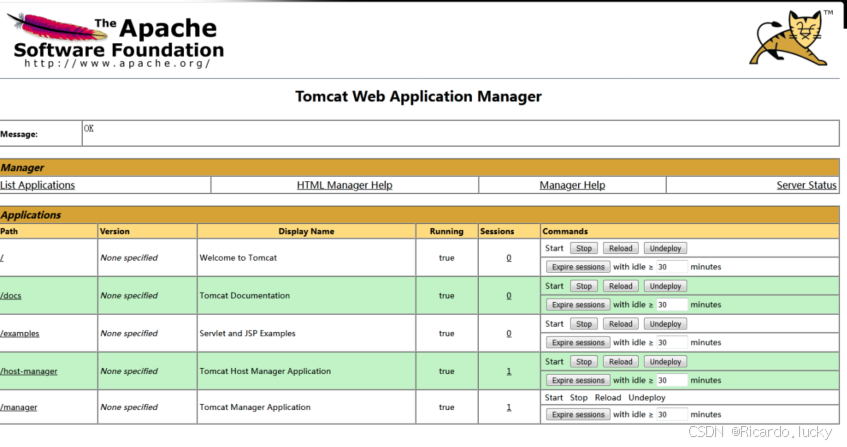Open the /docs application link
847x447 pixels.
click(11, 296)
